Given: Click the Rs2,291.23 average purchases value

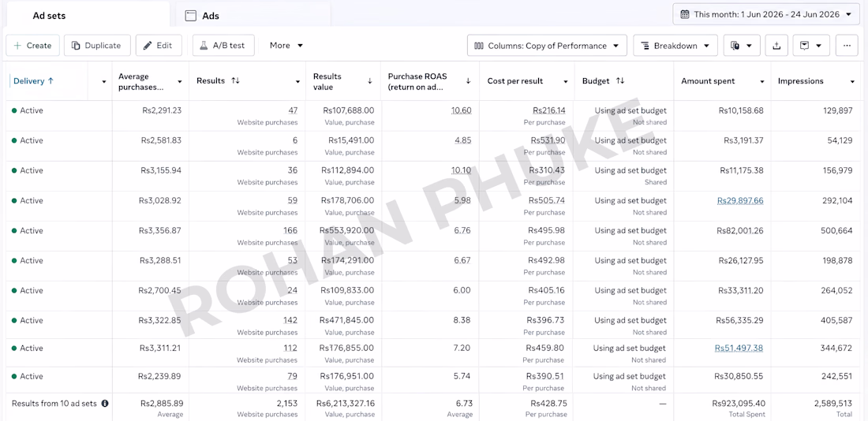Looking at the screenshot, I should (161, 110).
